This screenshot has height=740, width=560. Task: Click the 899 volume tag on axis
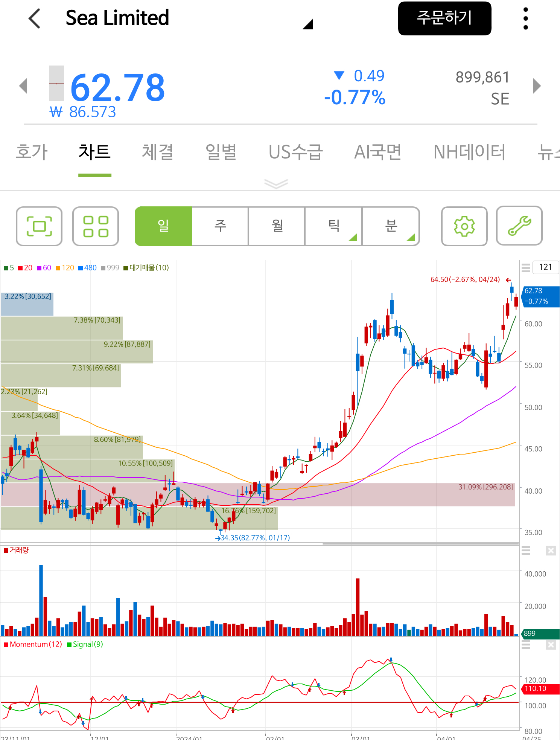(540, 633)
